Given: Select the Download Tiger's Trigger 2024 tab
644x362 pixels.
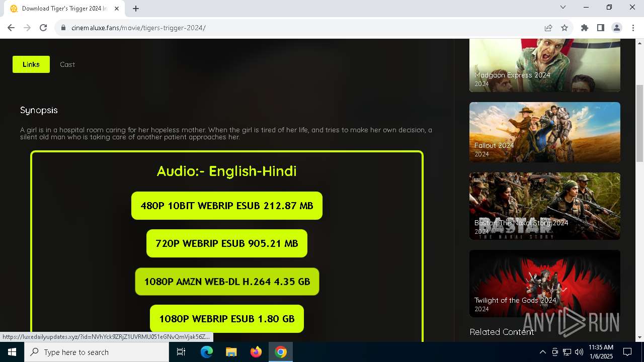Looking at the screenshot, I should pyautogui.click(x=64, y=9).
